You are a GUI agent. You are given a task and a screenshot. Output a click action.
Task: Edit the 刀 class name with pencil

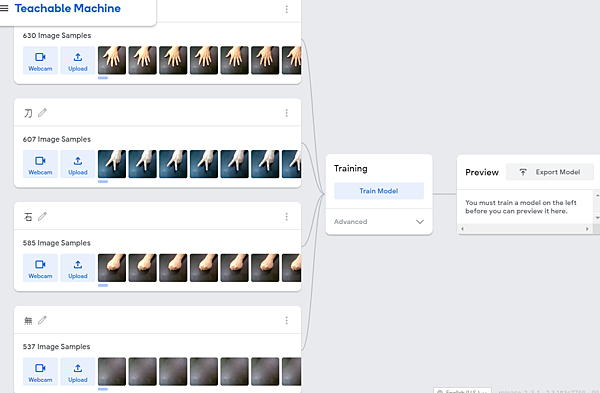click(42, 113)
